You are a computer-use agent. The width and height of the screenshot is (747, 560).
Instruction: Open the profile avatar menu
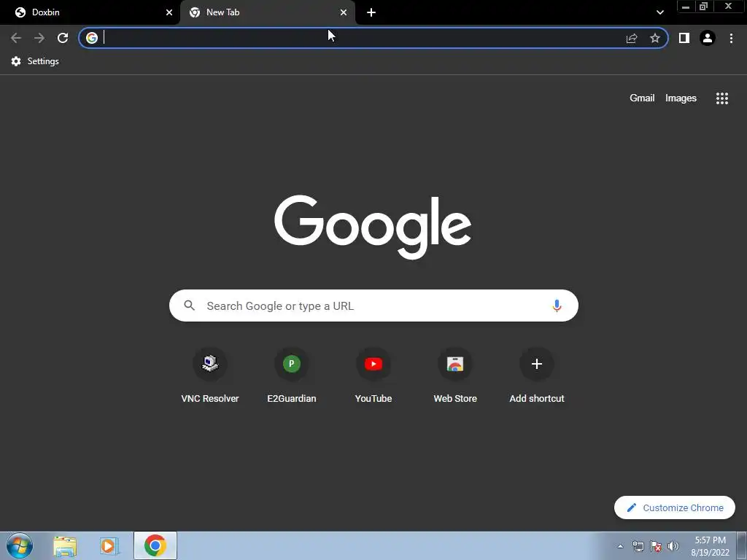pos(708,38)
